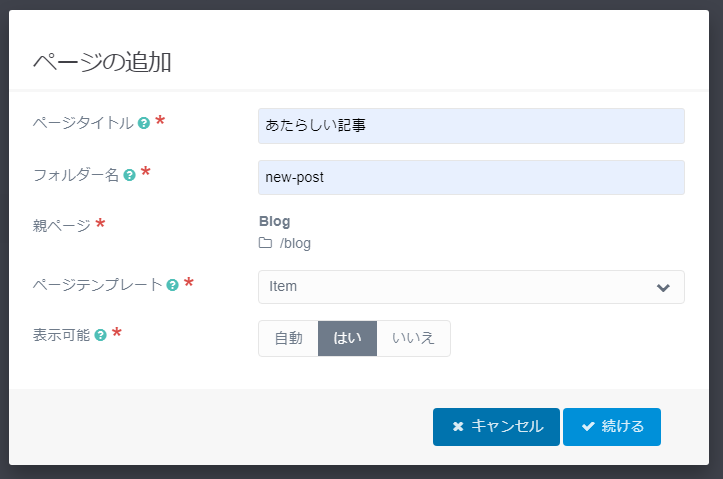Click the 親ページ label text

[61, 226]
